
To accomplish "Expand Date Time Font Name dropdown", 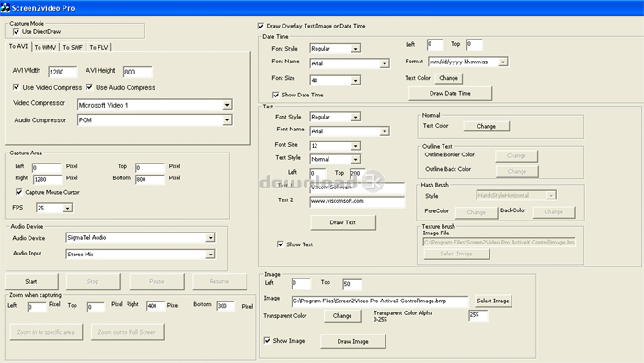I will (385, 63).
